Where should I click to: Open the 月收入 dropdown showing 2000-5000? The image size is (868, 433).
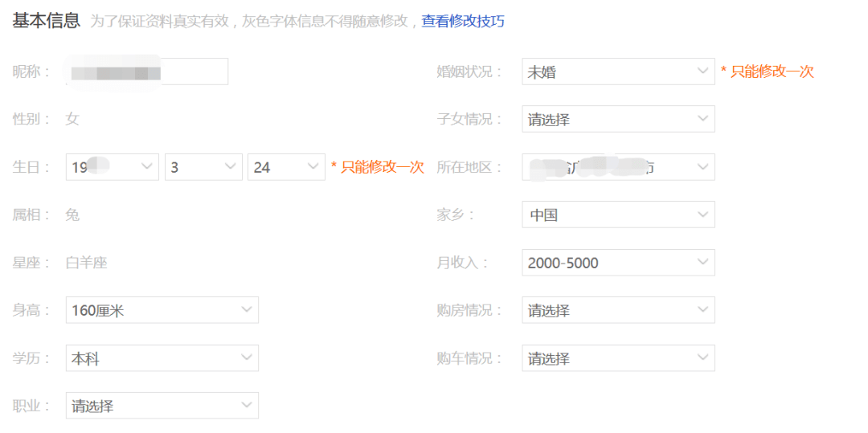pos(618,263)
